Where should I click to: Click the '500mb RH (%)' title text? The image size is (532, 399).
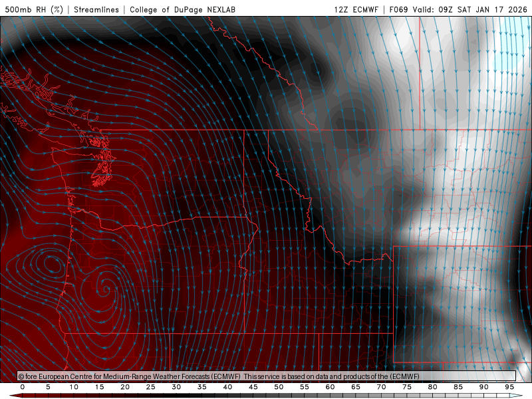click(x=34, y=9)
